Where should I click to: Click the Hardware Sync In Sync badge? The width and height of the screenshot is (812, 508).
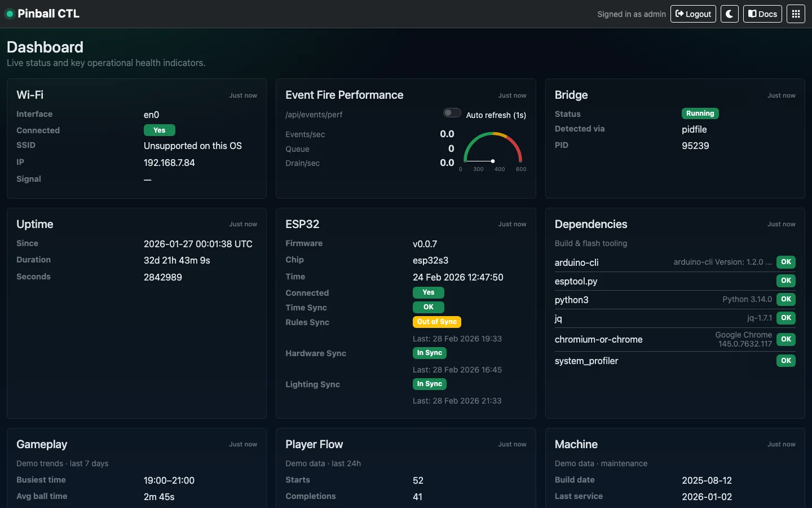tap(429, 353)
